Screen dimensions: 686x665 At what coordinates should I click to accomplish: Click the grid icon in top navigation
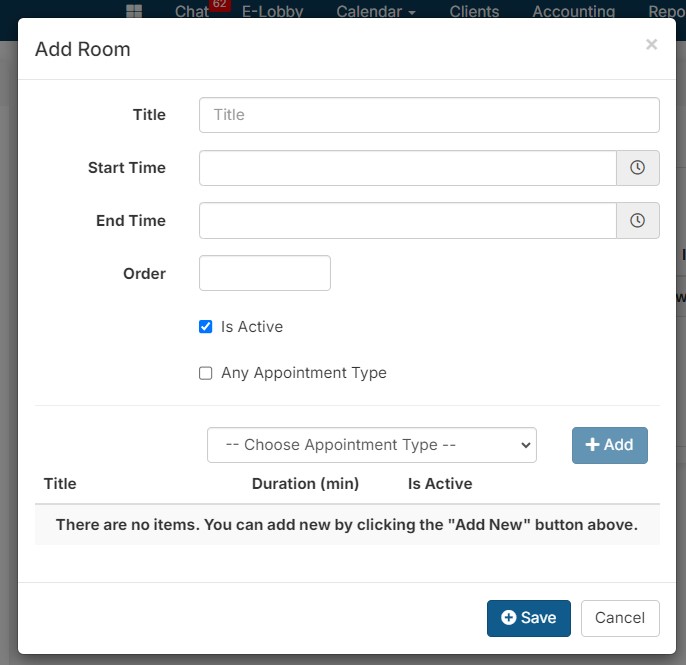134,12
